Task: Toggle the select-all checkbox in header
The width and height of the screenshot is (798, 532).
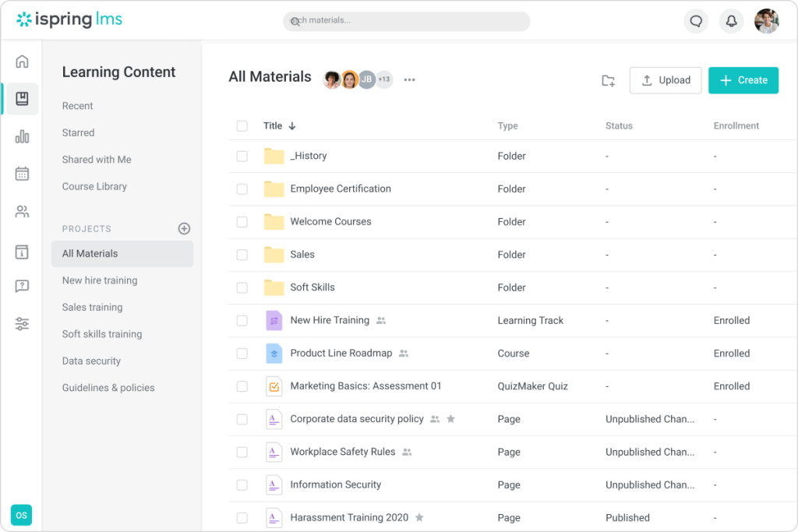Action: tap(242, 126)
